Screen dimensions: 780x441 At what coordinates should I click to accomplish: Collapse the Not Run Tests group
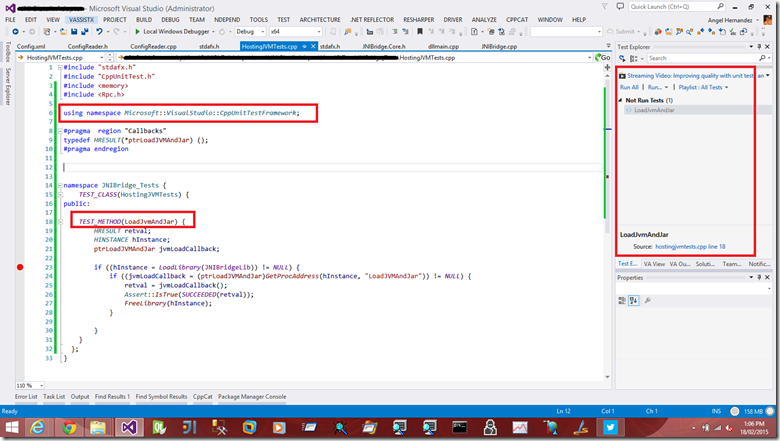click(621, 100)
